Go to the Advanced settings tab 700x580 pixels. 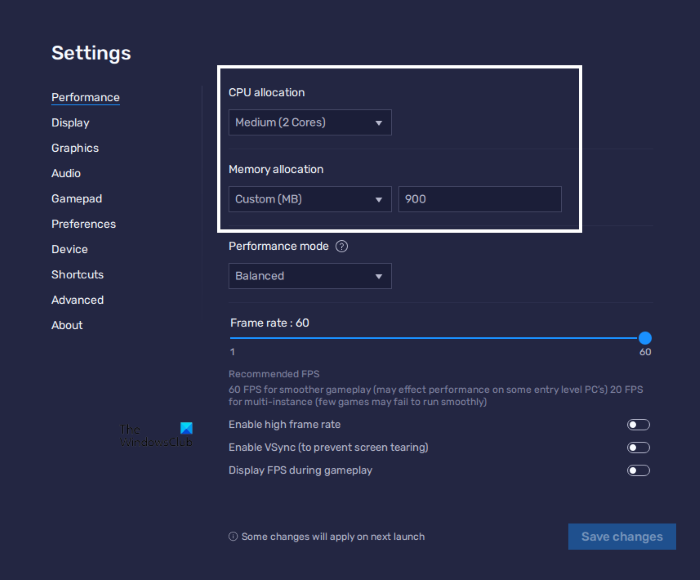[77, 300]
